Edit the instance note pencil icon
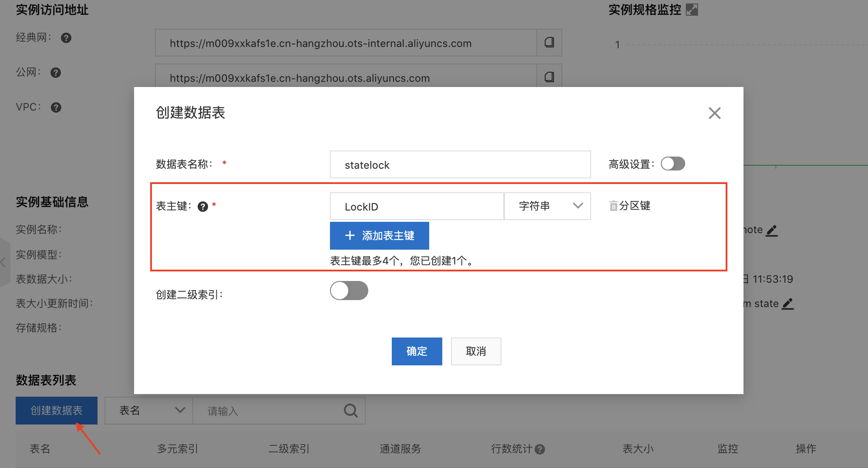 pos(772,230)
